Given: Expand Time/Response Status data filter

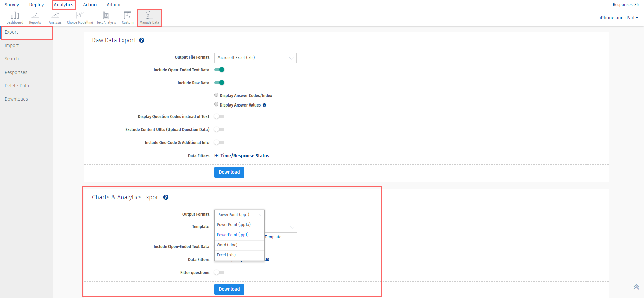Looking at the screenshot, I should [244, 156].
